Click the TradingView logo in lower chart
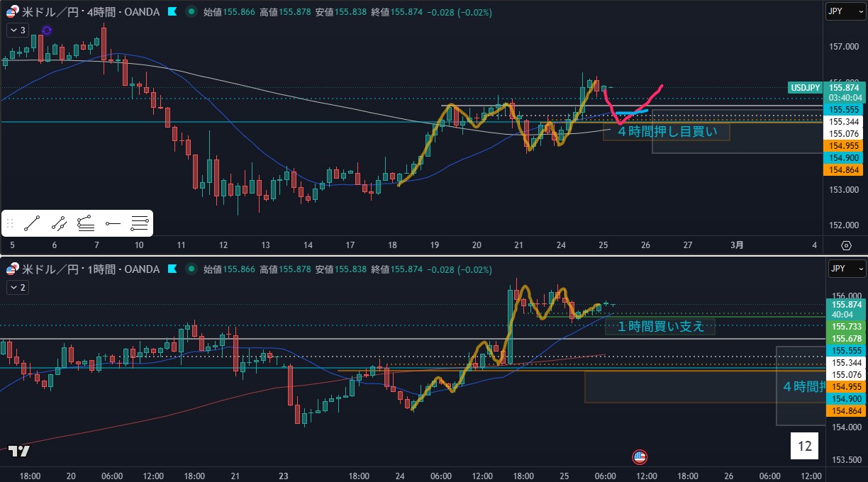This screenshot has height=482, width=868. tap(19, 451)
